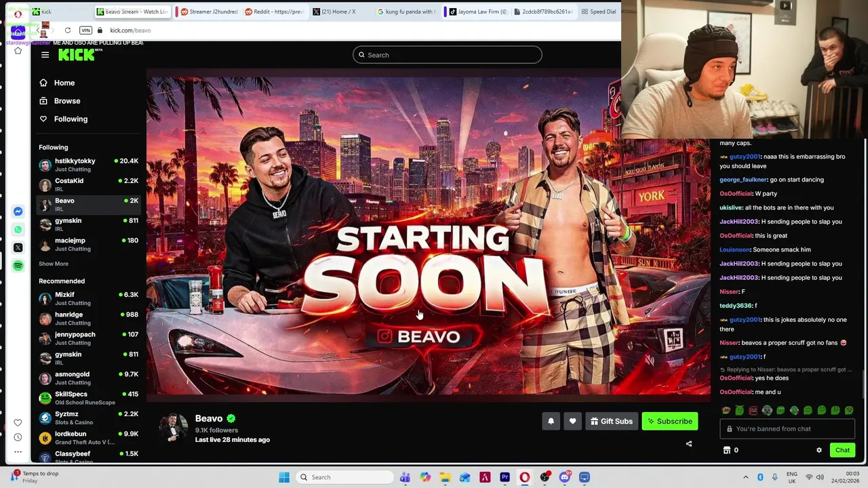Click the microphone tray icon
Screen dimensions: 868x488
775,477
